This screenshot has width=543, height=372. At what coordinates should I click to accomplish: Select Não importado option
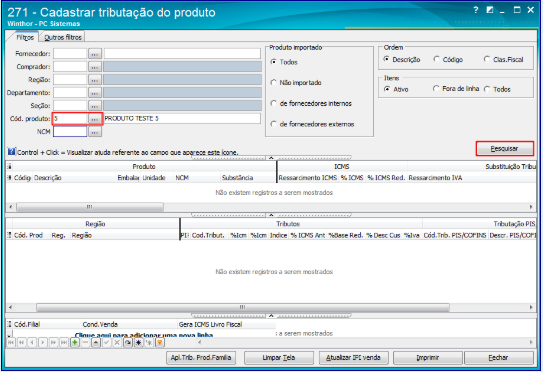tap(296, 83)
